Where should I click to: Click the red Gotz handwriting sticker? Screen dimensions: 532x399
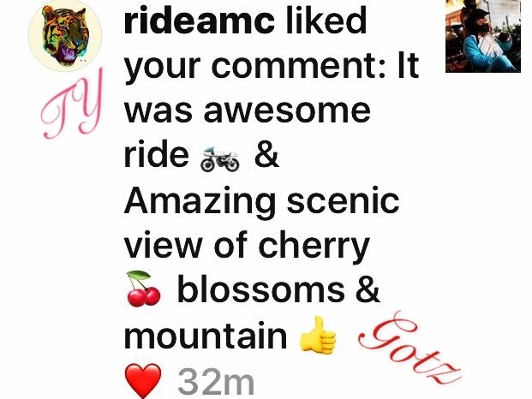point(409,348)
